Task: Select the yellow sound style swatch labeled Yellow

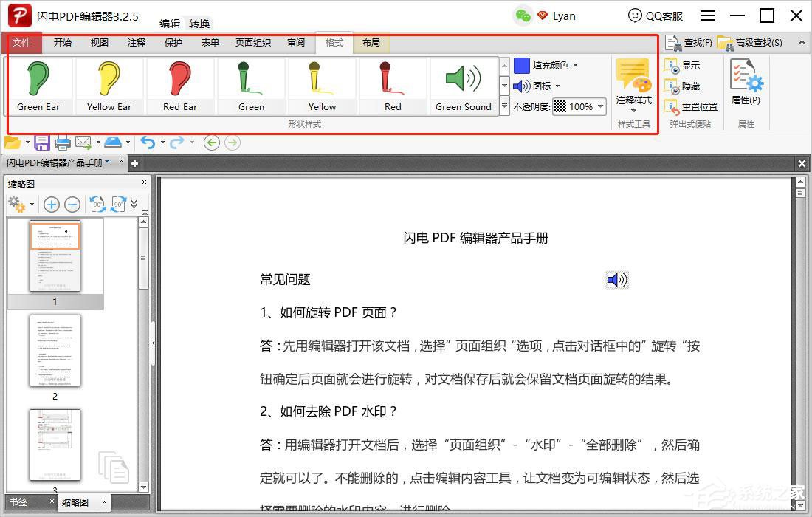Action: pyautogui.click(x=322, y=85)
